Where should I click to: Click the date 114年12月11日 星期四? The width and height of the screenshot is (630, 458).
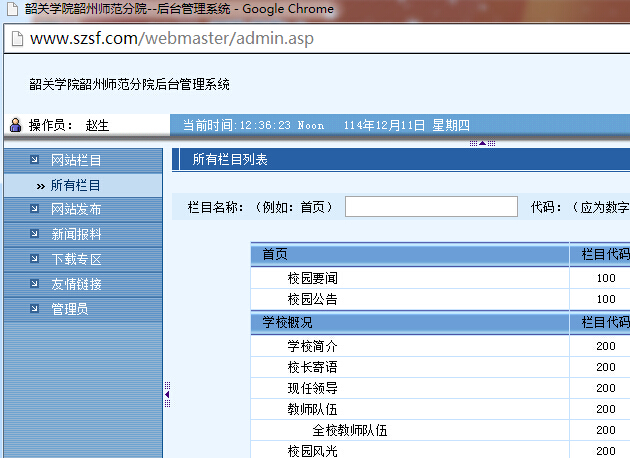pos(406,125)
